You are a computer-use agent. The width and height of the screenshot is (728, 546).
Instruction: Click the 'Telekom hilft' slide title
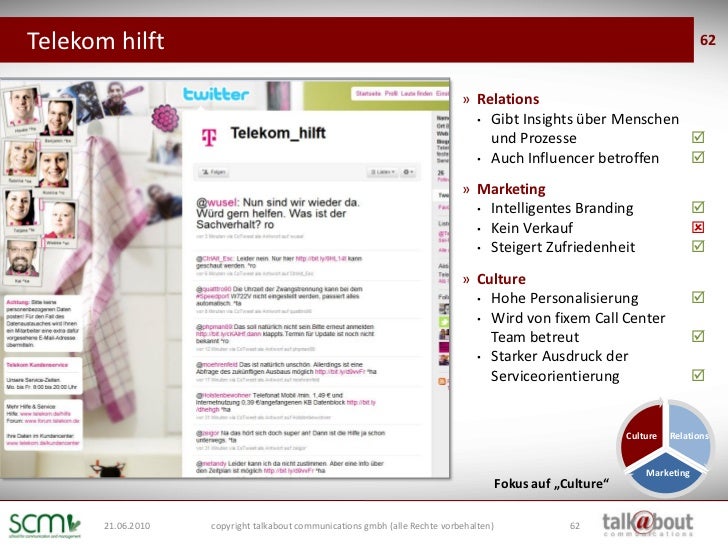(96, 41)
